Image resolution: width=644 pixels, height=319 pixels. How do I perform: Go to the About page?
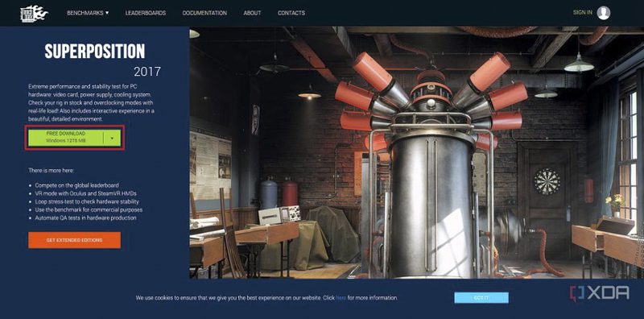(252, 13)
